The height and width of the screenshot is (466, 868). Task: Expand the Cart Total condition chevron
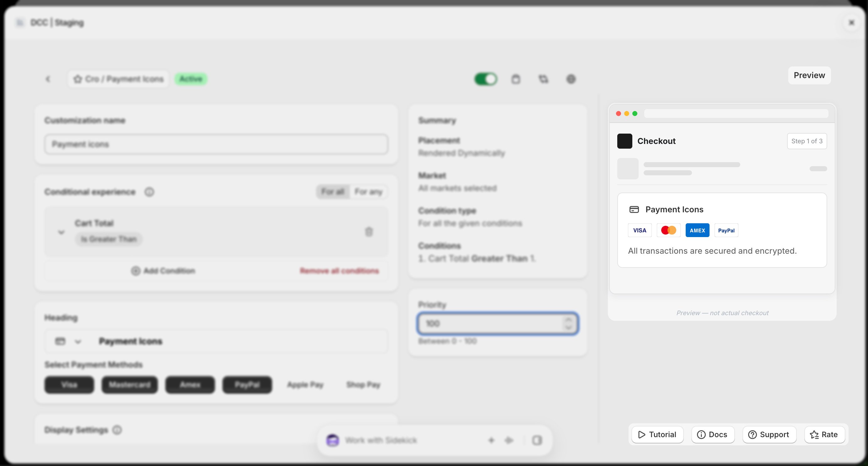coord(61,232)
